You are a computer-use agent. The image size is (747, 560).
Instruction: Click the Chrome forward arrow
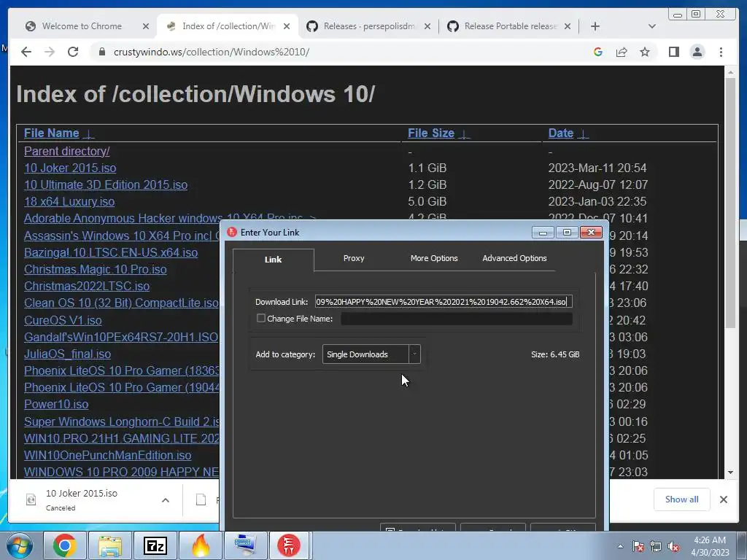pyautogui.click(x=50, y=52)
